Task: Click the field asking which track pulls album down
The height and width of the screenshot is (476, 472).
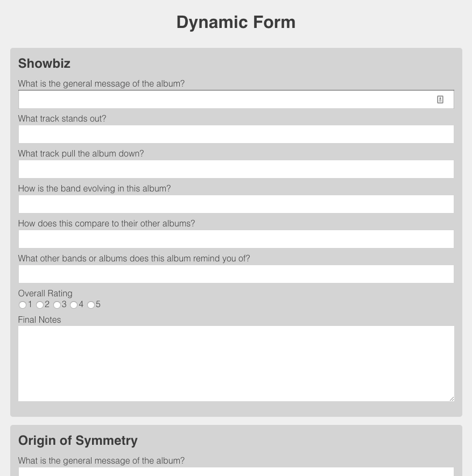Action: tap(236, 169)
